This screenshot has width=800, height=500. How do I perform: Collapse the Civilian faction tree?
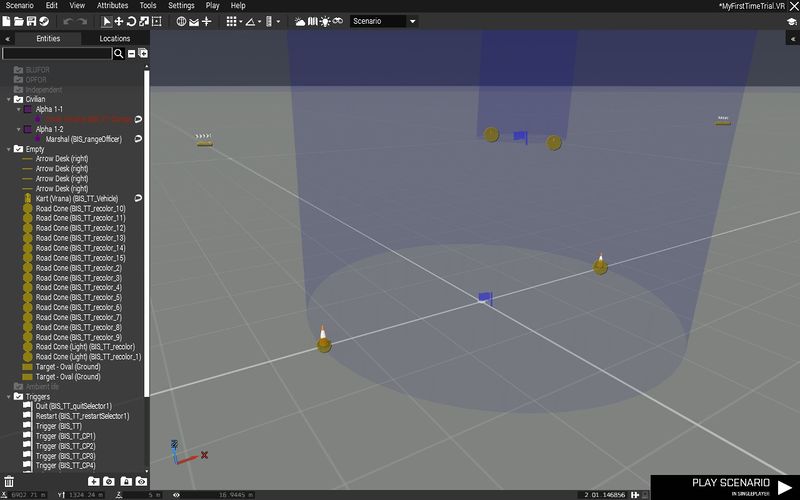click(x=8, y=99)
